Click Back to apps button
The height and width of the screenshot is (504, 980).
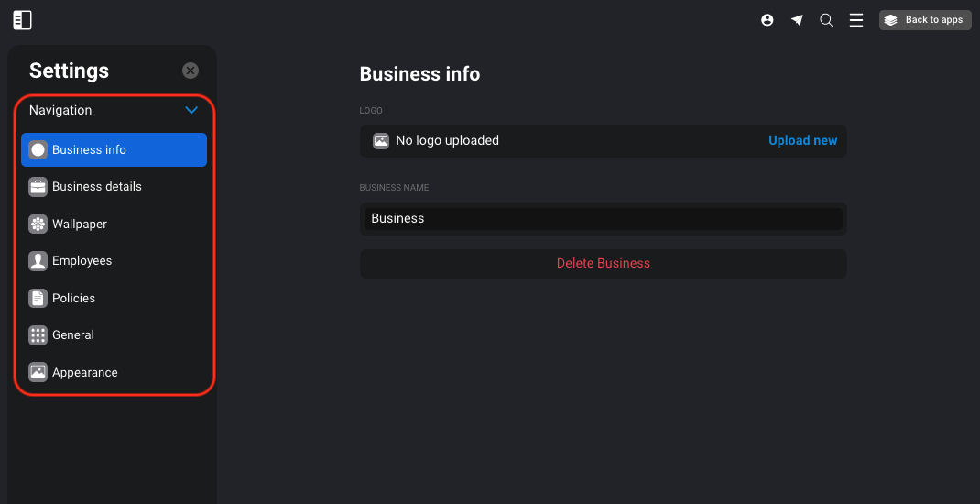click(925, 20)
